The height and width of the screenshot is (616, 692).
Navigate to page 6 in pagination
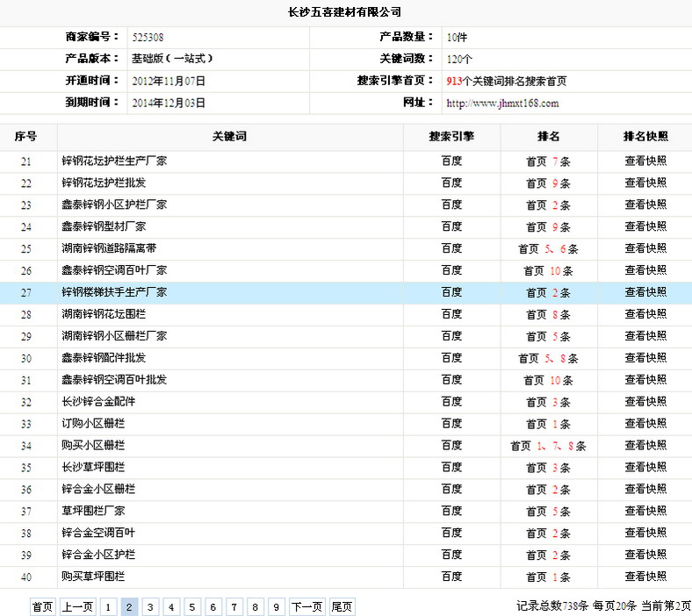pyautogui.click(x=213, y=606)
